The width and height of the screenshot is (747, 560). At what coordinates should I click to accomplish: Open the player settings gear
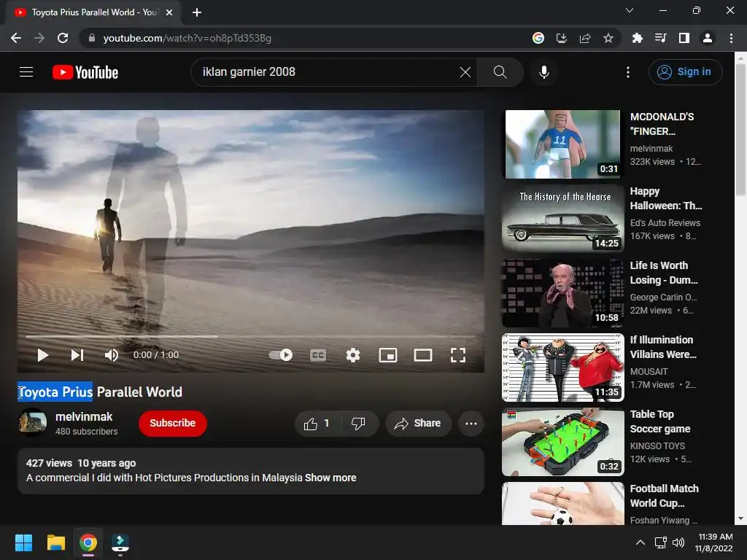[352, 355]
